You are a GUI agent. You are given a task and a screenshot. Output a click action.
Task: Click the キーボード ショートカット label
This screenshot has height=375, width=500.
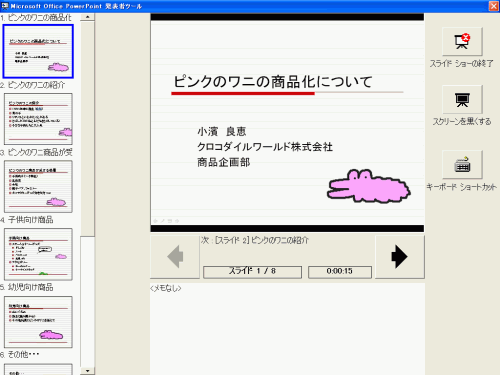(462, 187)
